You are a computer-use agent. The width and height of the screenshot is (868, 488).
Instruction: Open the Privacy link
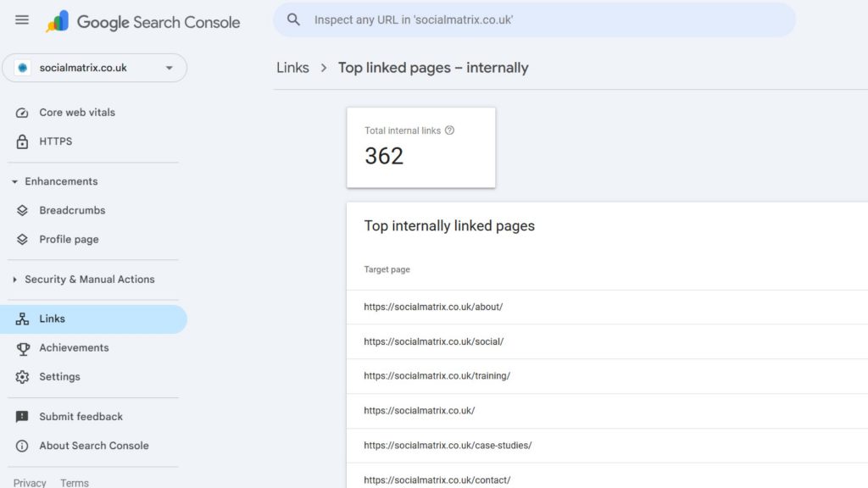tap(30, 482)
